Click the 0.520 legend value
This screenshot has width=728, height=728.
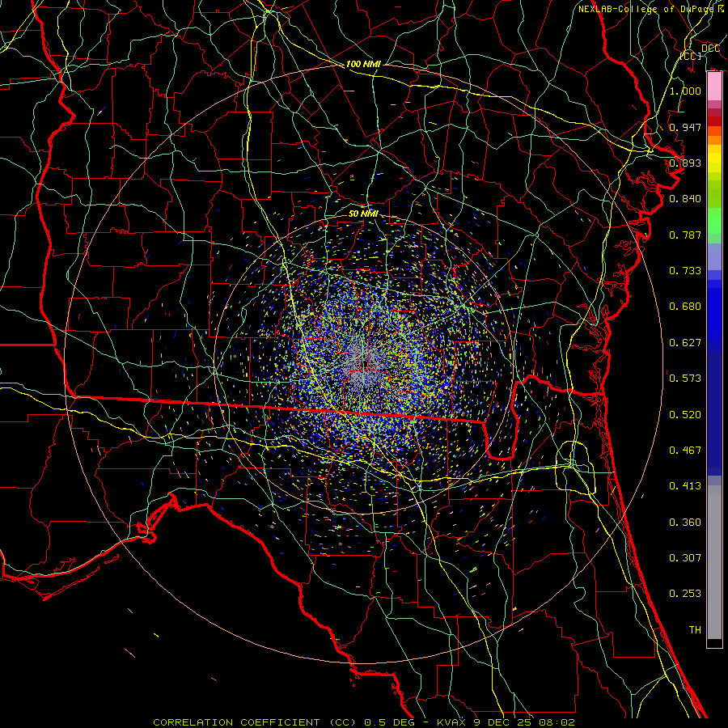point(685,415)
